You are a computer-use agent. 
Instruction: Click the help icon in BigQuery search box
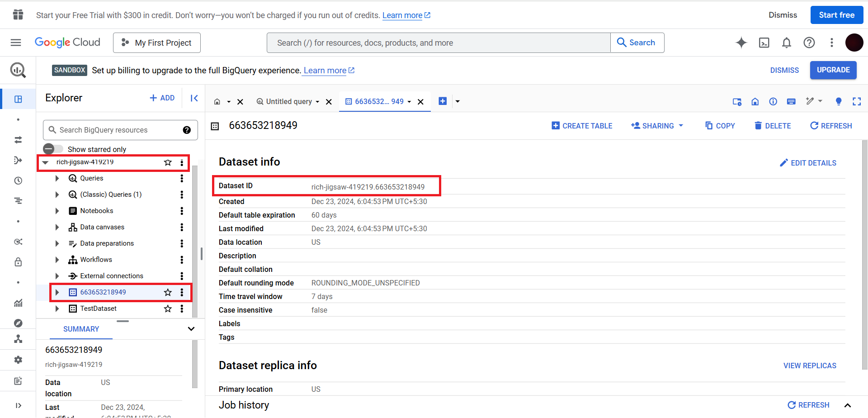click(187, 130)
